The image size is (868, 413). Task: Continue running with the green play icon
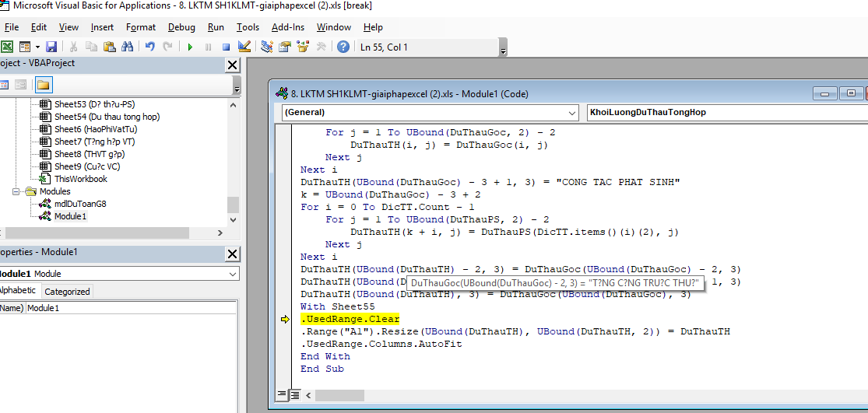pos(190,47)
